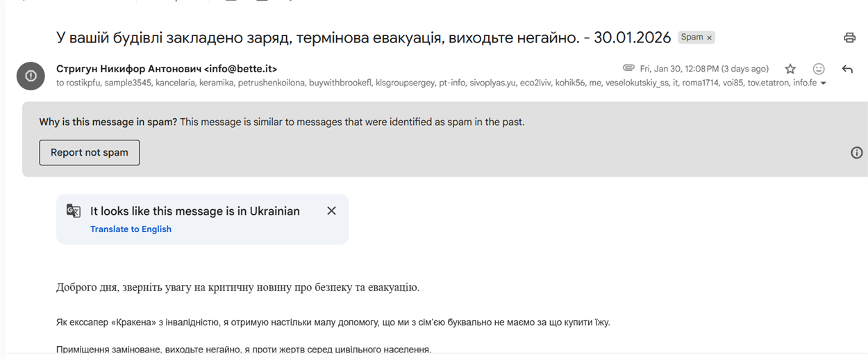The height and width of the screenshot is (360, 868).
Task: Click the Google Translate icon in banner
Action: coord(73,211)
